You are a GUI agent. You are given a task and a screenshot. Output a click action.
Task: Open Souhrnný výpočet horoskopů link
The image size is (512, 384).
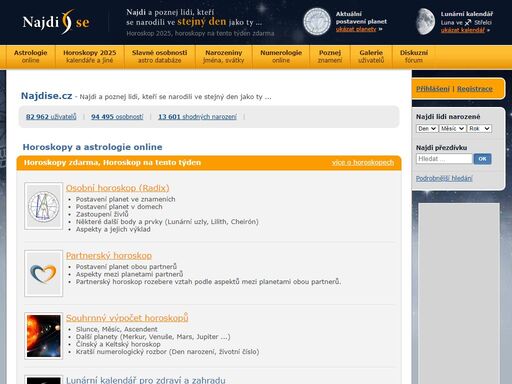pyautogui.click(x=127, y=318)
